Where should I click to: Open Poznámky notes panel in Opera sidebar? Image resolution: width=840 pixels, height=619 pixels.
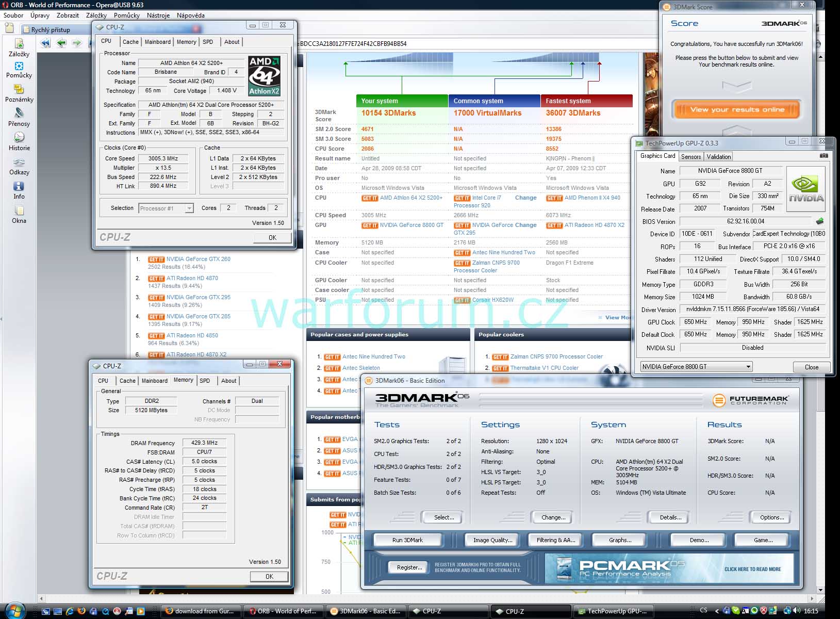pos(19,94)
